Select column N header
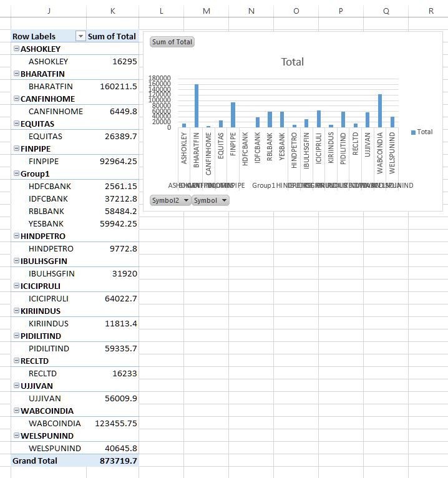 point(251,11)
